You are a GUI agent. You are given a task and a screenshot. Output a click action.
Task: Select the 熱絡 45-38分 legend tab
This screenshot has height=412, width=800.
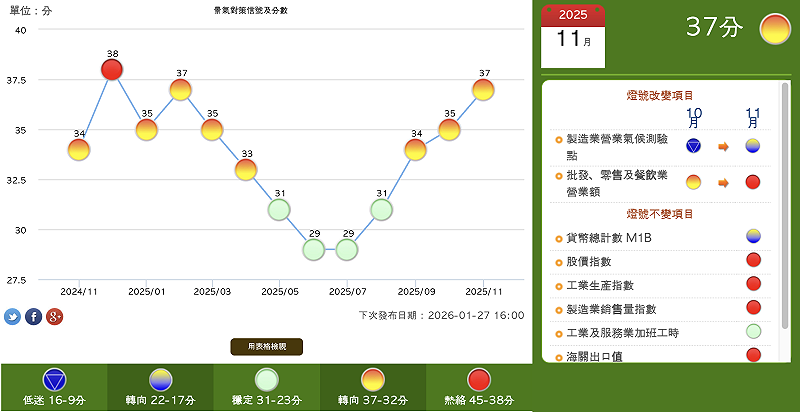coord(479,388)
